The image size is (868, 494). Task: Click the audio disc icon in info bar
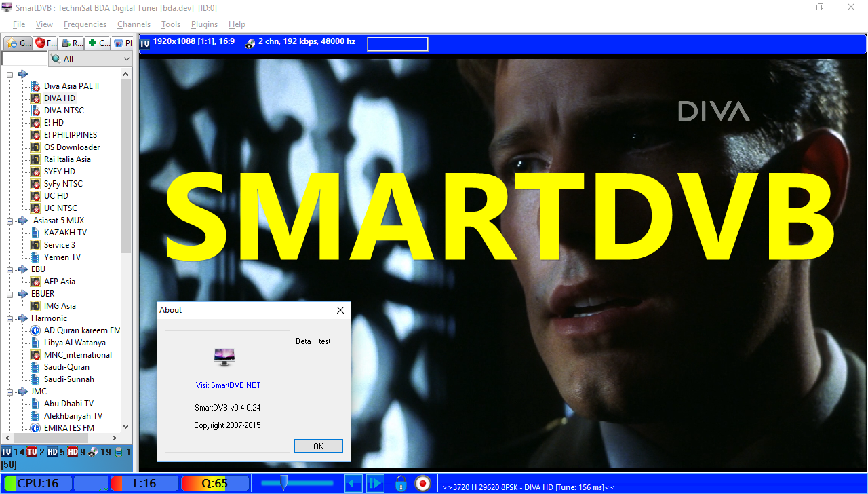click(250, 43)
